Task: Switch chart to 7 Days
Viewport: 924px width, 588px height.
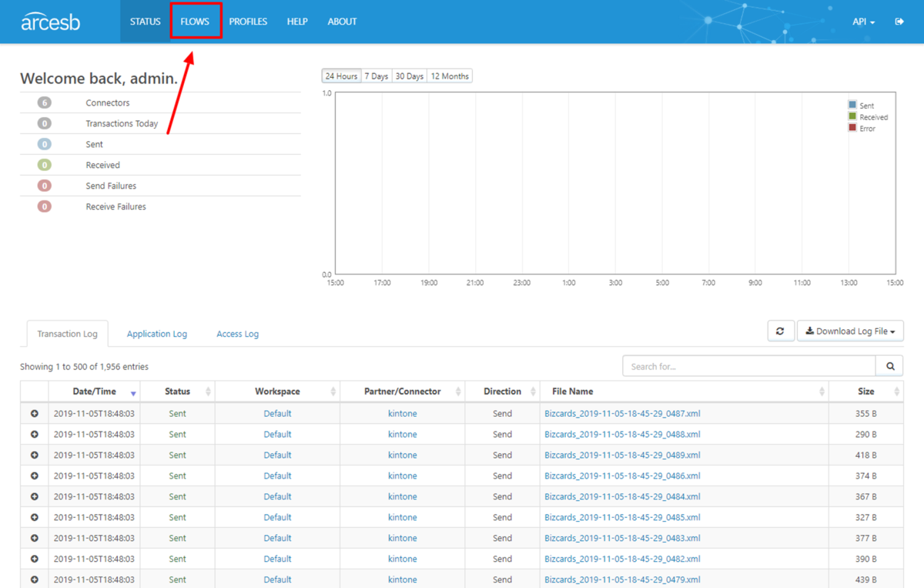Action: (377, 76)
